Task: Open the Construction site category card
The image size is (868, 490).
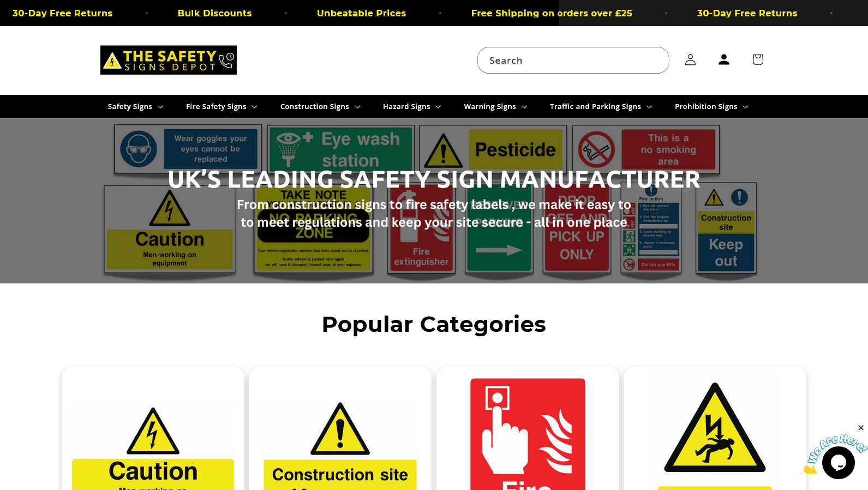Action: click(x=340, y=428)
